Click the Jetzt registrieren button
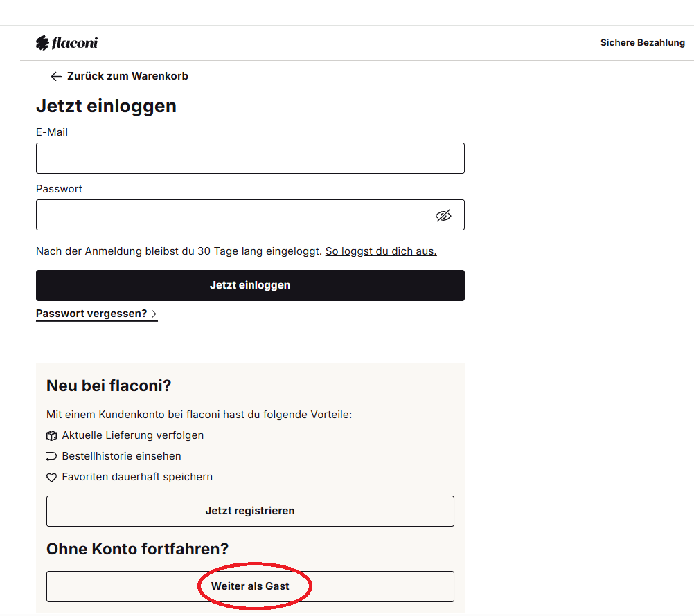Screen dimensions: 694x616 click(x=250, y=511)
